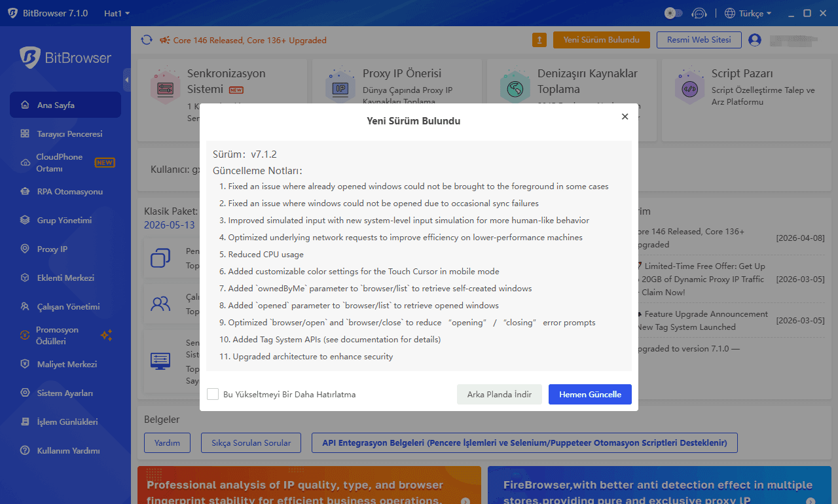
Task: Open Eklenti Merkezi in sidebar
Action: [x=65, y=278]
